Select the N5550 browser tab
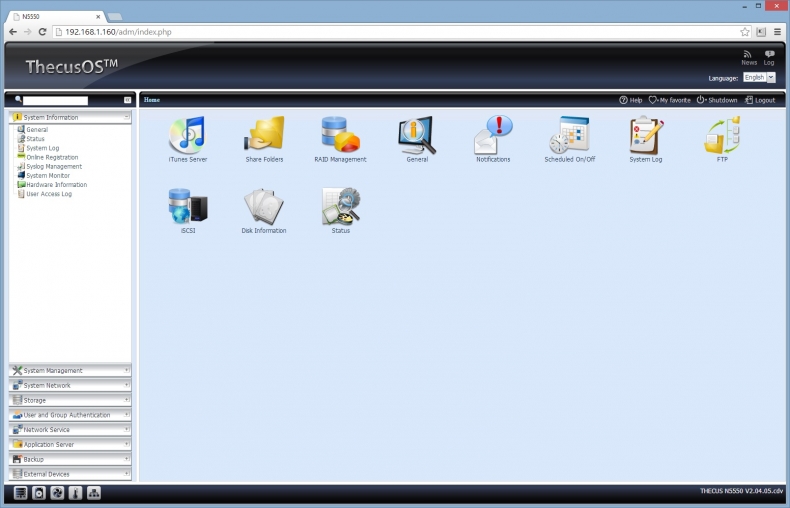 (x=55, y=16)
